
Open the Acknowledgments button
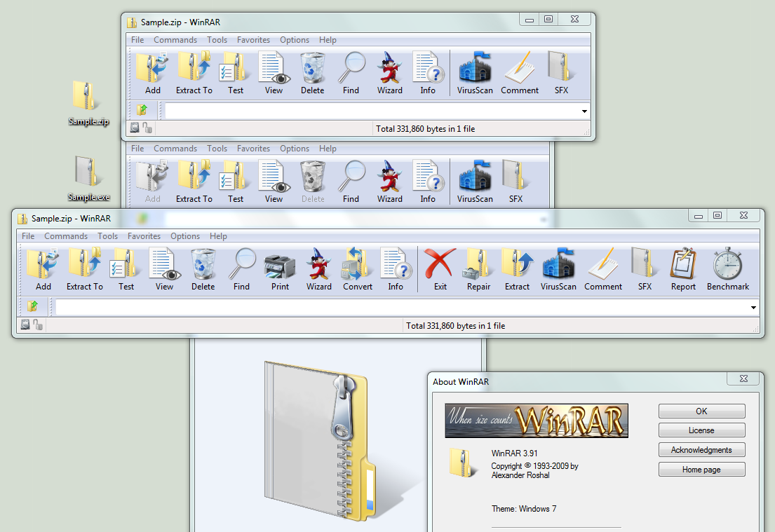coord(701,450)
